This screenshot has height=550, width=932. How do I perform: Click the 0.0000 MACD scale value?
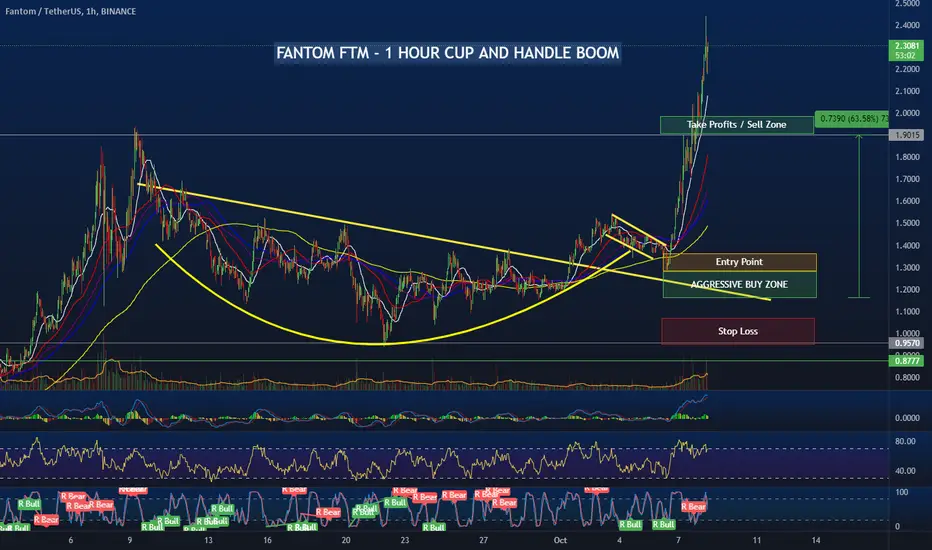click(907, 418)
